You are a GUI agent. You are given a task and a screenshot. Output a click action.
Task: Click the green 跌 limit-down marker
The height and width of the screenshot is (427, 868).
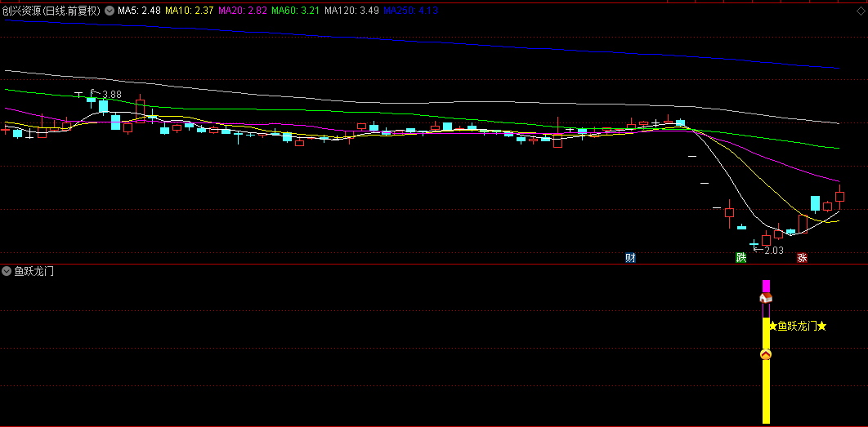(x=741, y=258)
